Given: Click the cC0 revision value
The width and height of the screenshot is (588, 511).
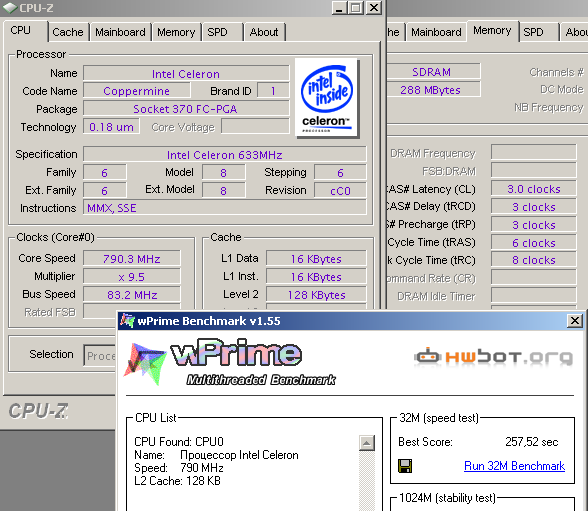Looking at the screenshot, I should click(x=340, y=190).
